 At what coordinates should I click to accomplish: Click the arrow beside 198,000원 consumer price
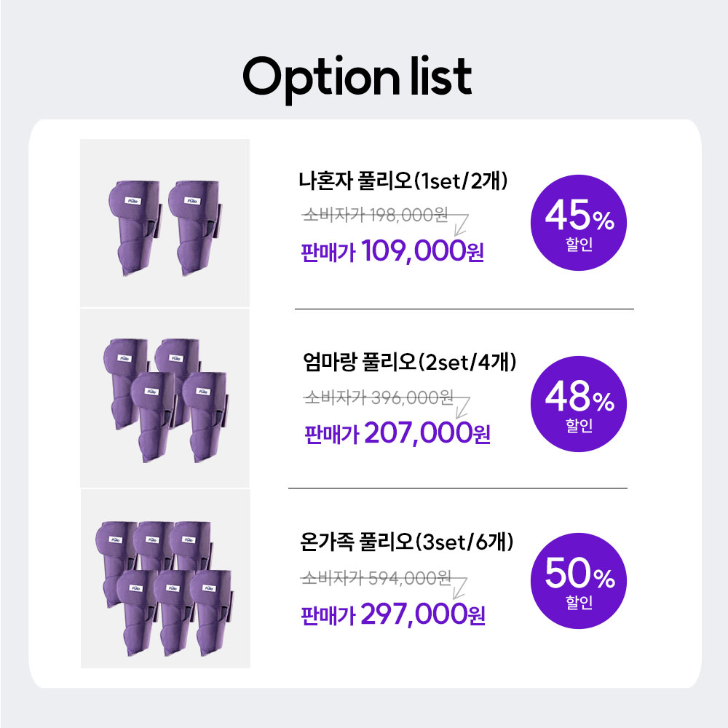pos(461,225)
